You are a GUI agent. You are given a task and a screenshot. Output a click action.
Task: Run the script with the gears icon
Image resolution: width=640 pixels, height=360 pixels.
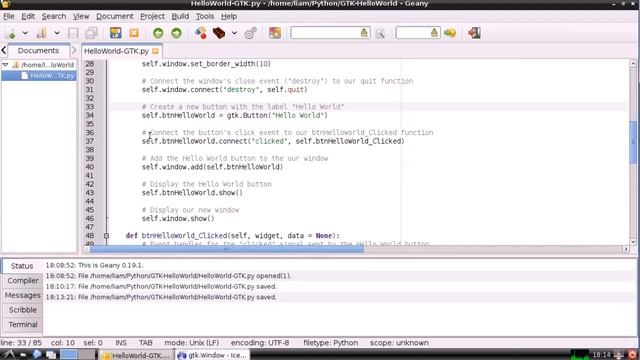250,33
